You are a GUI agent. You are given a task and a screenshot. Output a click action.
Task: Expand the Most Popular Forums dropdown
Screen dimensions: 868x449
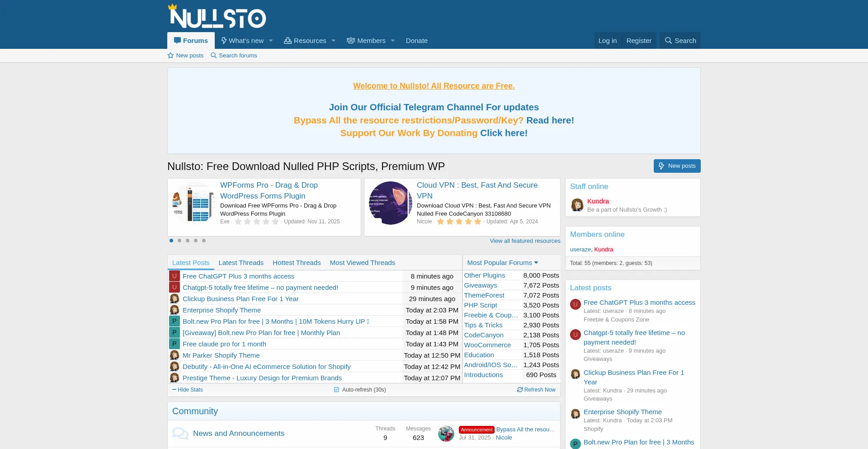click(x=503, y=263)
